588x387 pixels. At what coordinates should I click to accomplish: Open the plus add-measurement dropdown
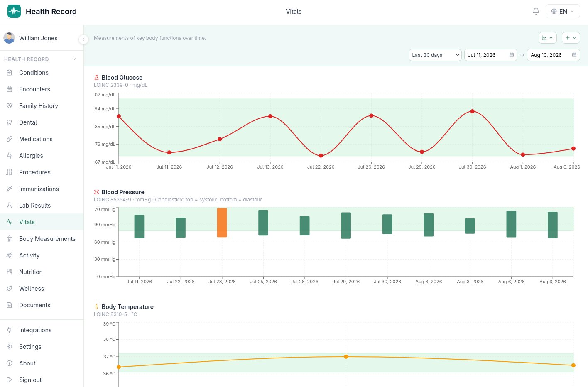point(571,38)
